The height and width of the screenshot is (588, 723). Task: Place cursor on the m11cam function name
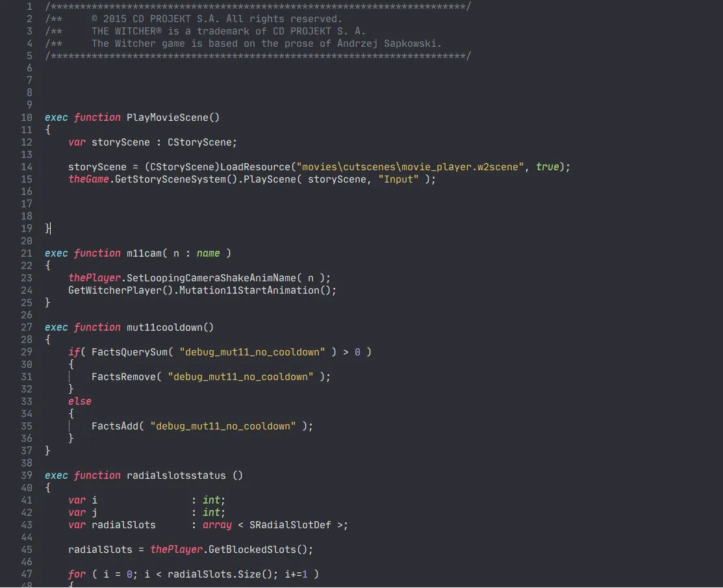pyautogui.click(x=144, y=253)
